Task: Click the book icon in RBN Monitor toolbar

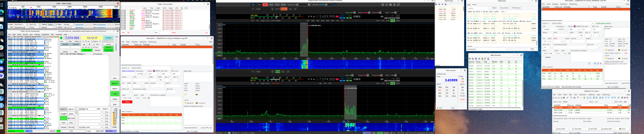Action: point(488,59)
